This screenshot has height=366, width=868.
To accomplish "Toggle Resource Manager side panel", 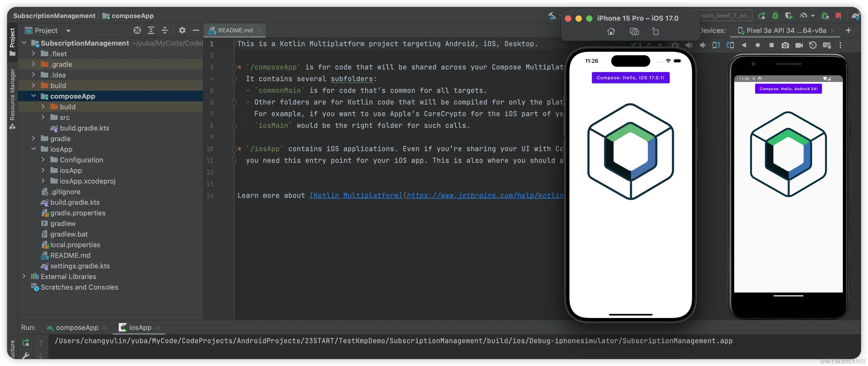I will click(12, 98).
